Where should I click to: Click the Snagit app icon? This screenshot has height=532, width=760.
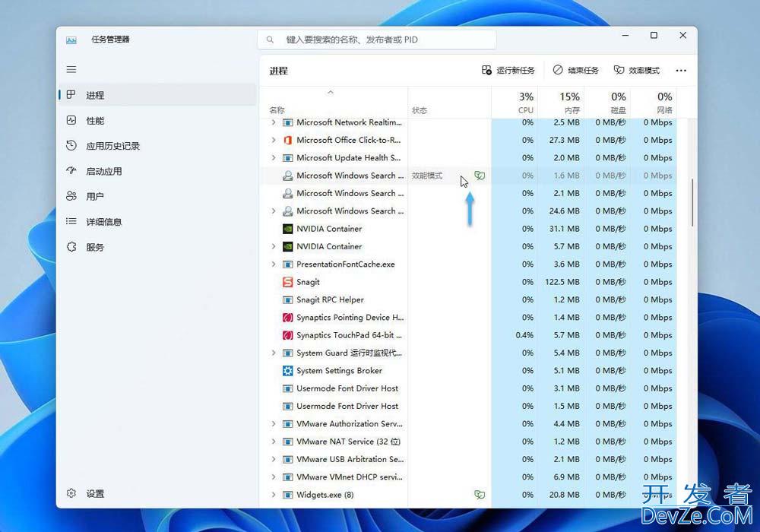pyautogui.click(x=287, y=282)
